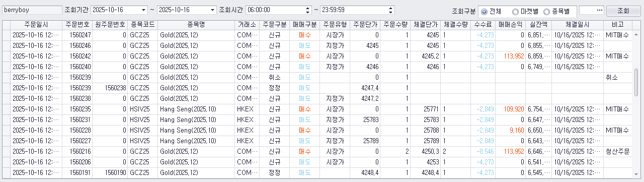
Task: Click order price 25783 cell
Action: [x=365, y=119]
